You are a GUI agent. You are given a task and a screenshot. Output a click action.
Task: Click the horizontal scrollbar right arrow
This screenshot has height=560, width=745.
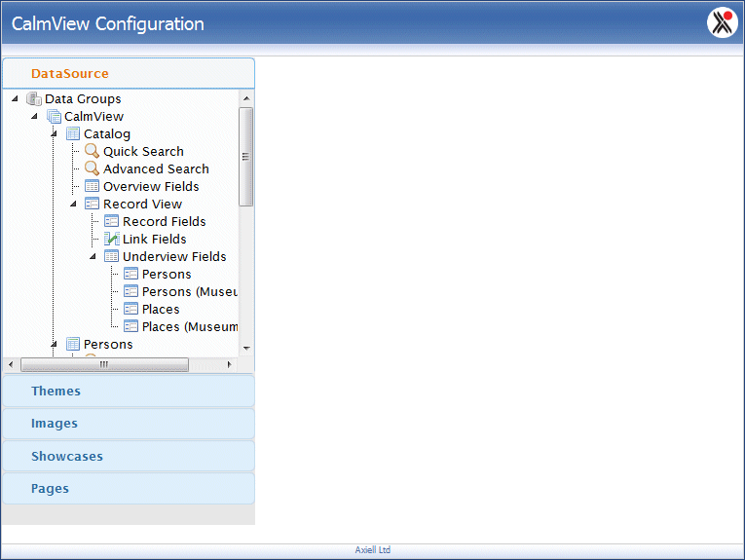[230, 365]
